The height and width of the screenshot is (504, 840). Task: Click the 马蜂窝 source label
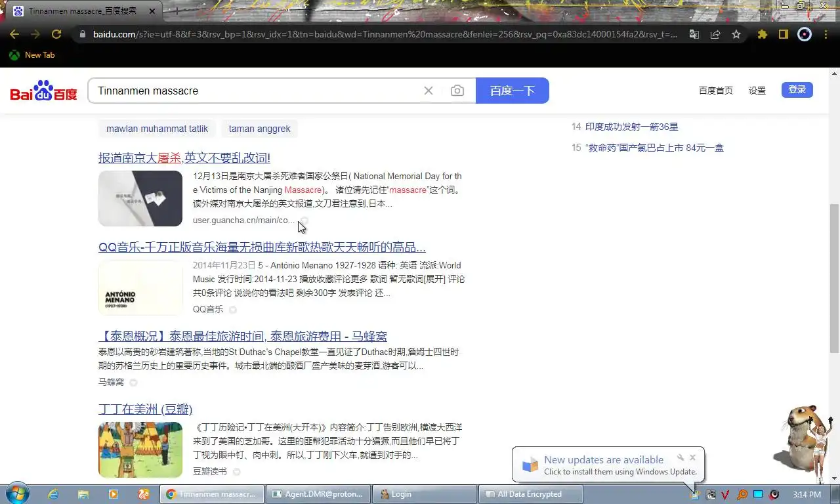click(111, 382)
